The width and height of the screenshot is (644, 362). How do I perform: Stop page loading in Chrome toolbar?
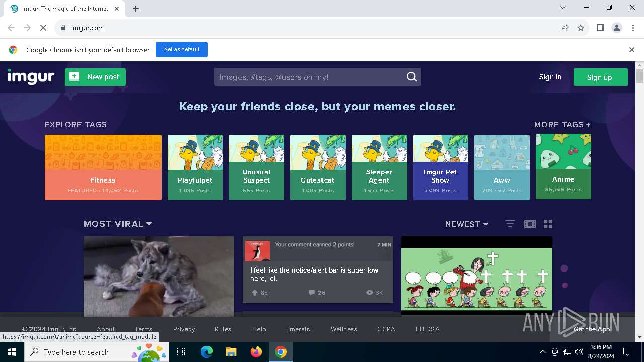pyautogui.click(x=43, y=28)
